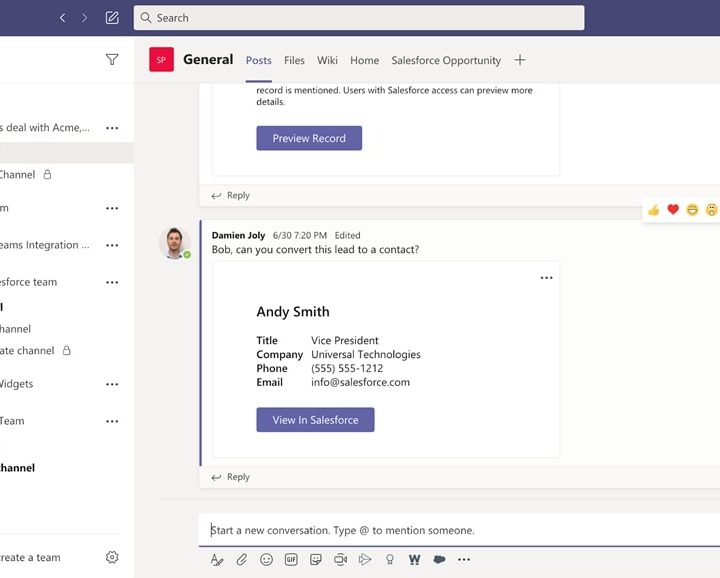React with laughing face emoji
Viewport: 720px width, 578px height.
[692, 210]
